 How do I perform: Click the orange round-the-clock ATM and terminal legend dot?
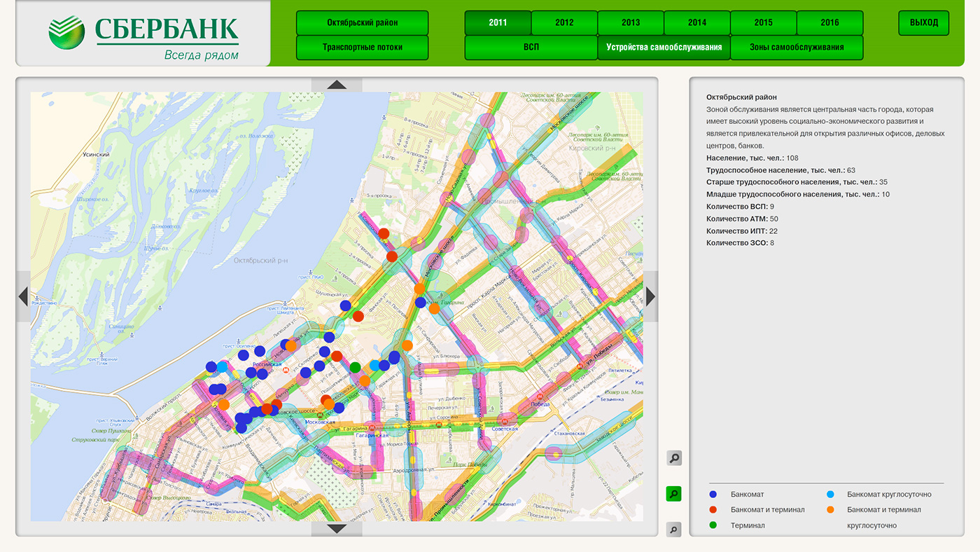click(x=830, y=510)
